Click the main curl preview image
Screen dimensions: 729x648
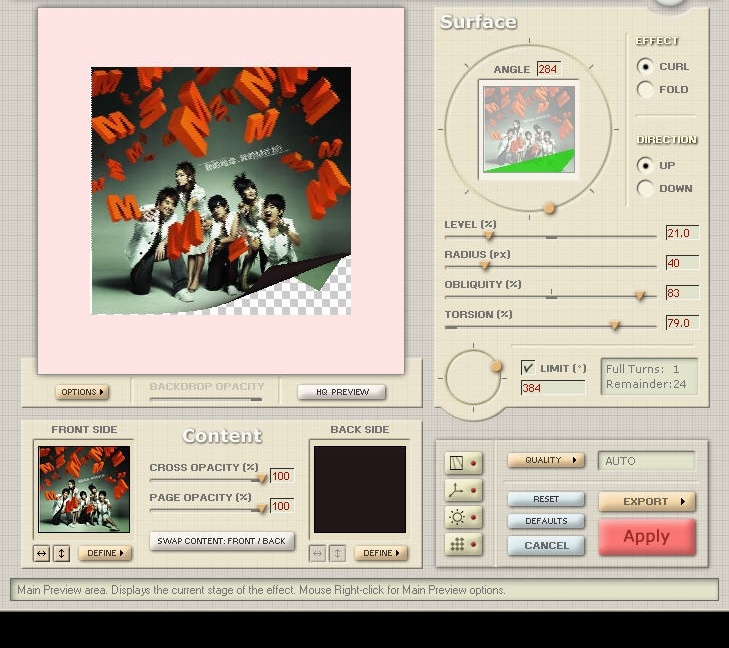point(221,191)
